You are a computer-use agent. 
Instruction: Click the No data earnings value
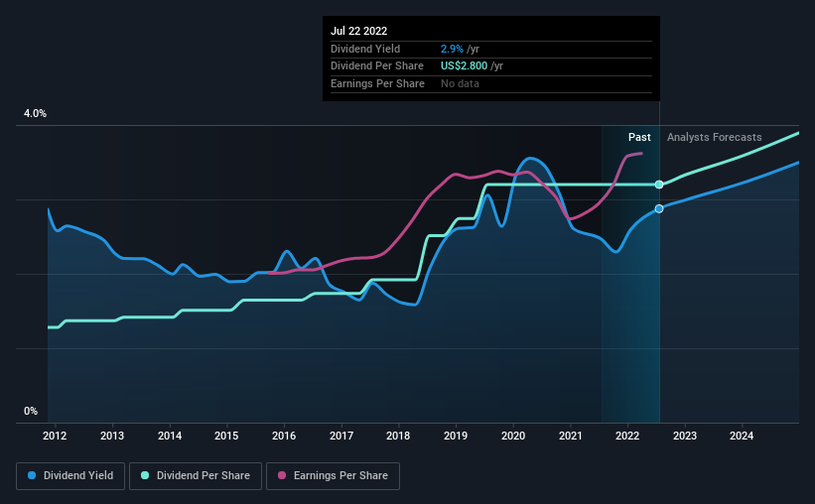click(460, 83)
